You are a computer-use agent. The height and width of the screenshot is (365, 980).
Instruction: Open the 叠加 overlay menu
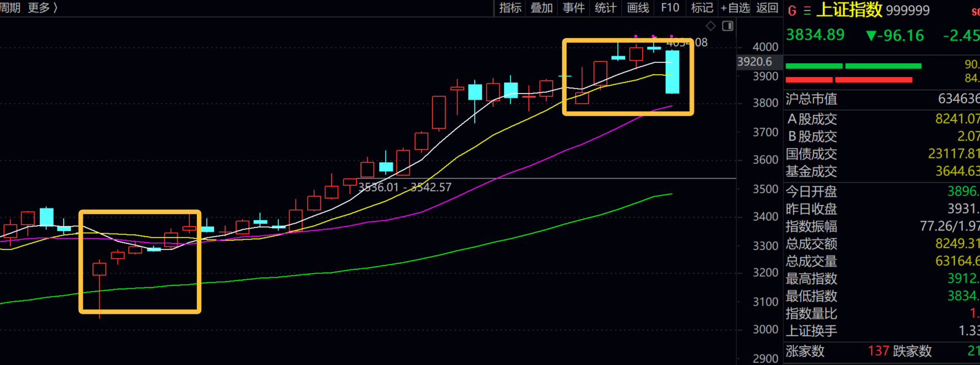pyautogui.click(x=541, y=8)
